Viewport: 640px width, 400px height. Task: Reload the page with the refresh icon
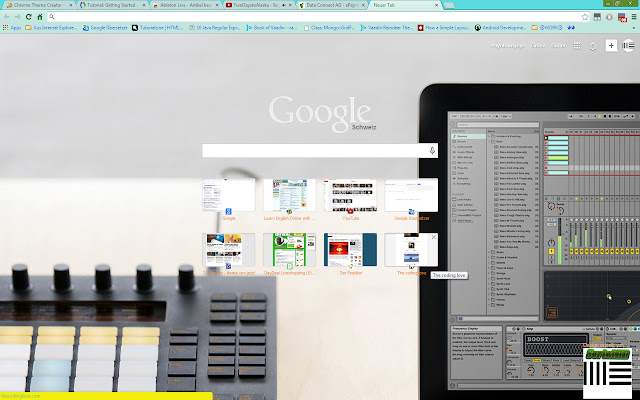click(29, 17)
